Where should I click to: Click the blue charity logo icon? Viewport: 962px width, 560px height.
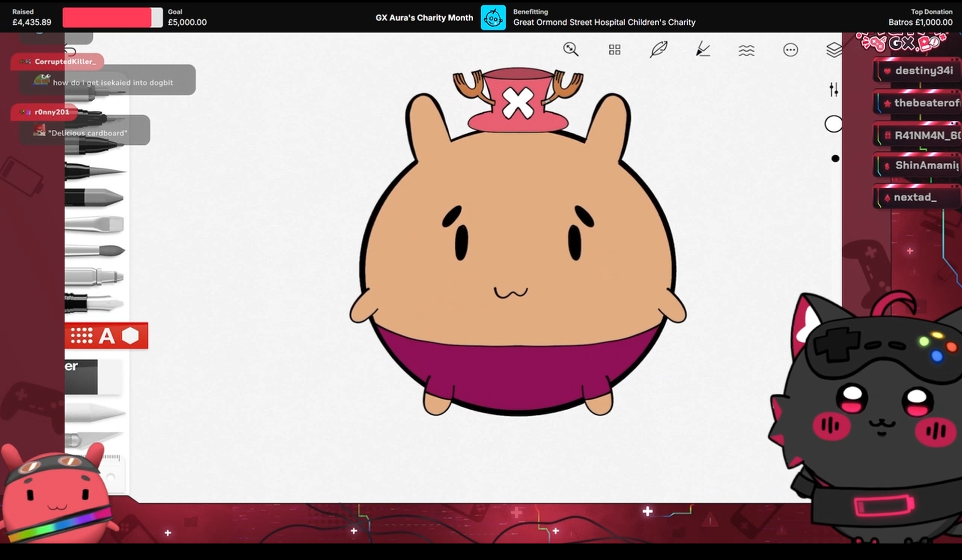tap(493, 18)
